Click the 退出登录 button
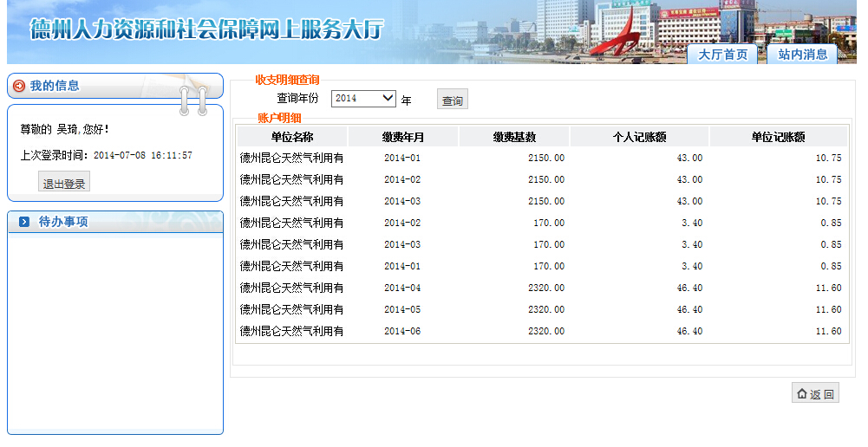 (x=64, y=183)
